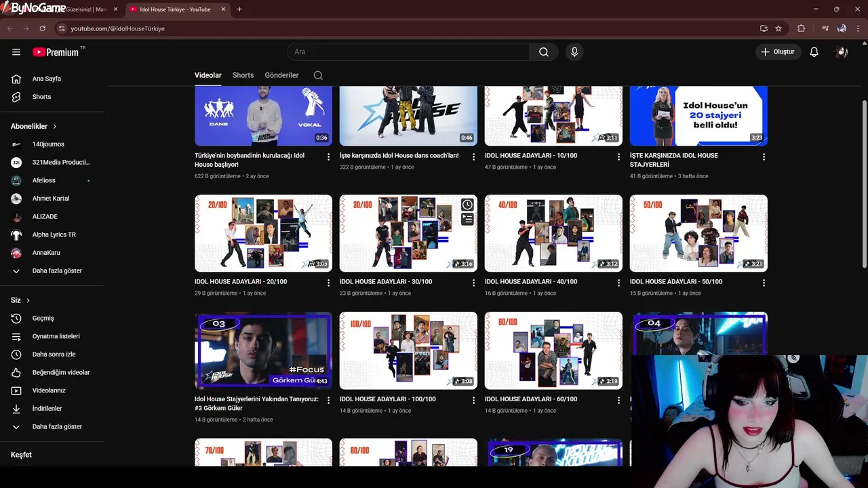Viewport: 868px width, 488px height.
Task: Open title İŞTE KARŞINIZDA IDOL HOUSE STAJYERLERİ
Action: pos(673,160)
